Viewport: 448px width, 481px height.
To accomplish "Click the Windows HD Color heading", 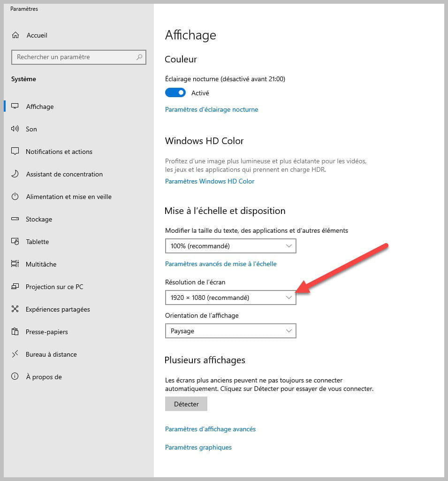I will 204,141.
